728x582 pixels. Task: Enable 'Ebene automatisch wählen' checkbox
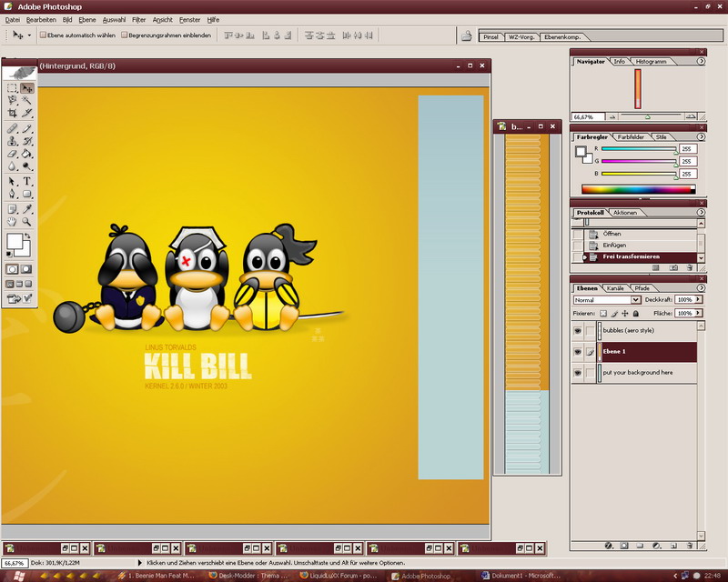pyautogui.click(x=43, y=35)
